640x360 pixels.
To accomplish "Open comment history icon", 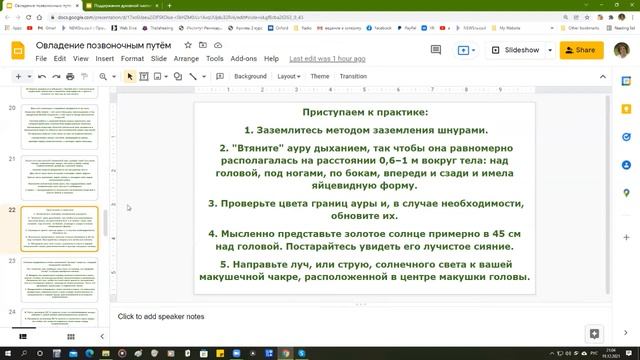I will [436, 50].
